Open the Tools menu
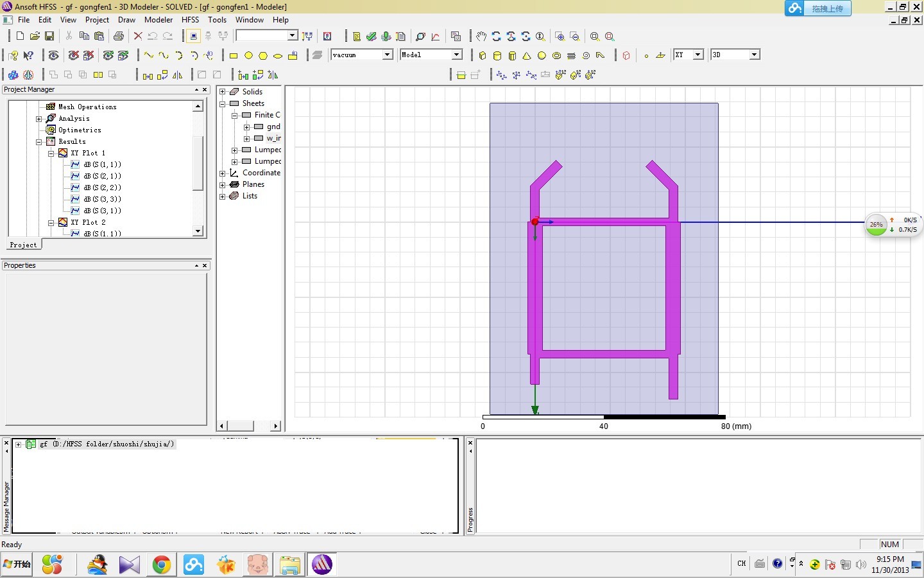Screen dimensions: 924x578 coord(218,20)
